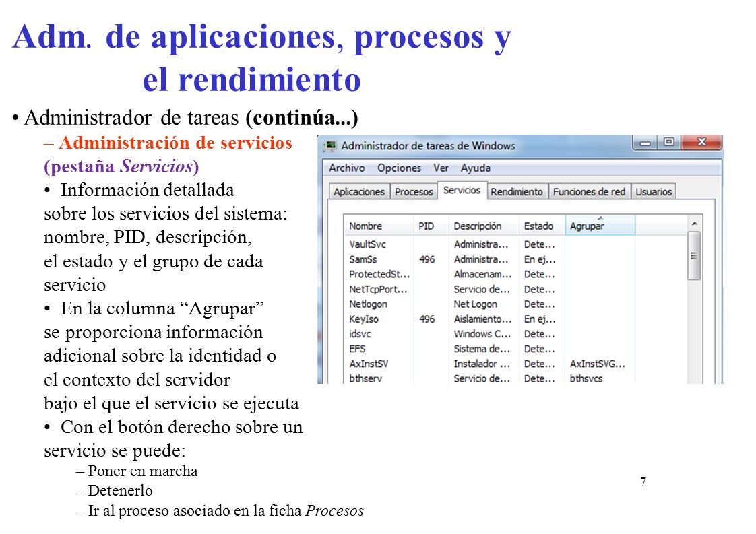Switch to the Usuarios tab
The image size is (756, 534).
click(x=654, y=191)
